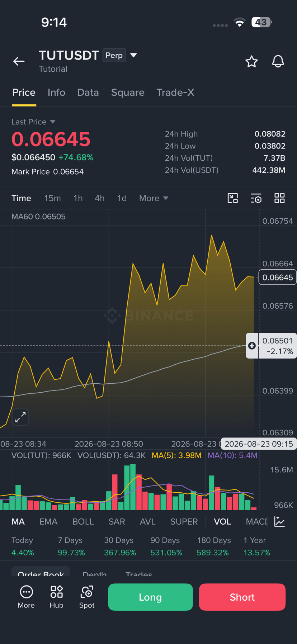Expand the TUTUSDT Perp pair dropdown
This screenshot has width=297, height=644.
coord(133,55)
